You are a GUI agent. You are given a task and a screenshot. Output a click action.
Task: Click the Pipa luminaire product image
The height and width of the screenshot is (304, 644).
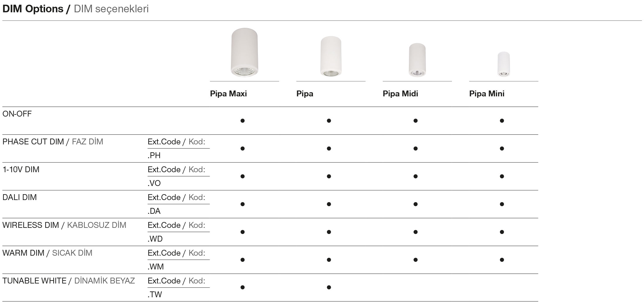(x=331, y=57)
